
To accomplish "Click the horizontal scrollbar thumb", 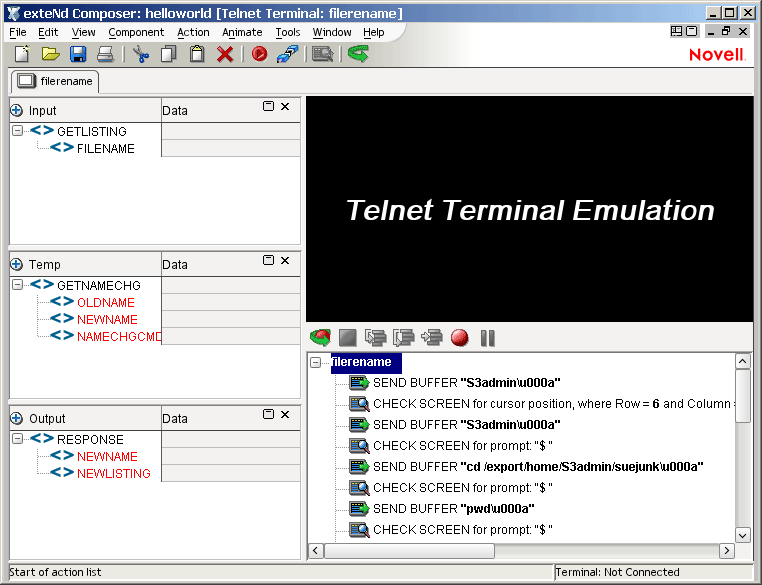I will (x=409, y=551).
